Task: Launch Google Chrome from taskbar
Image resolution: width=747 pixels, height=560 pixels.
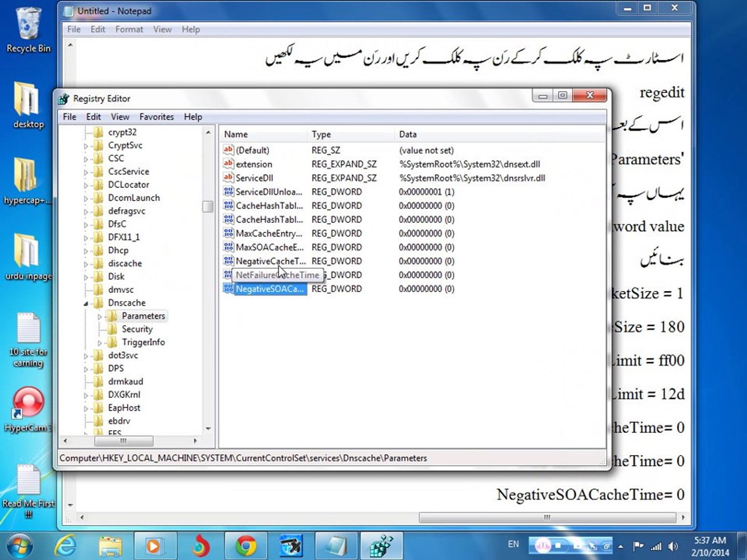Action: coord(246,546)
